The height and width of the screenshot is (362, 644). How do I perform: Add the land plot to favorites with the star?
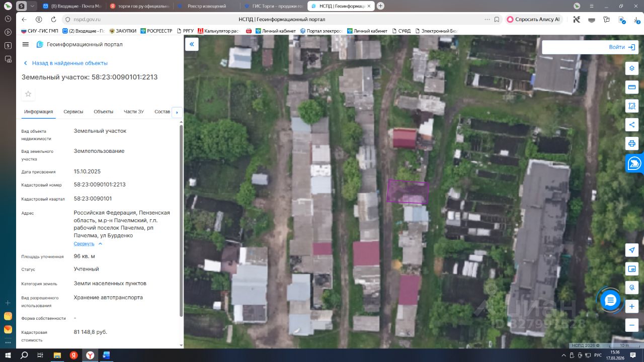click(28, 94)
